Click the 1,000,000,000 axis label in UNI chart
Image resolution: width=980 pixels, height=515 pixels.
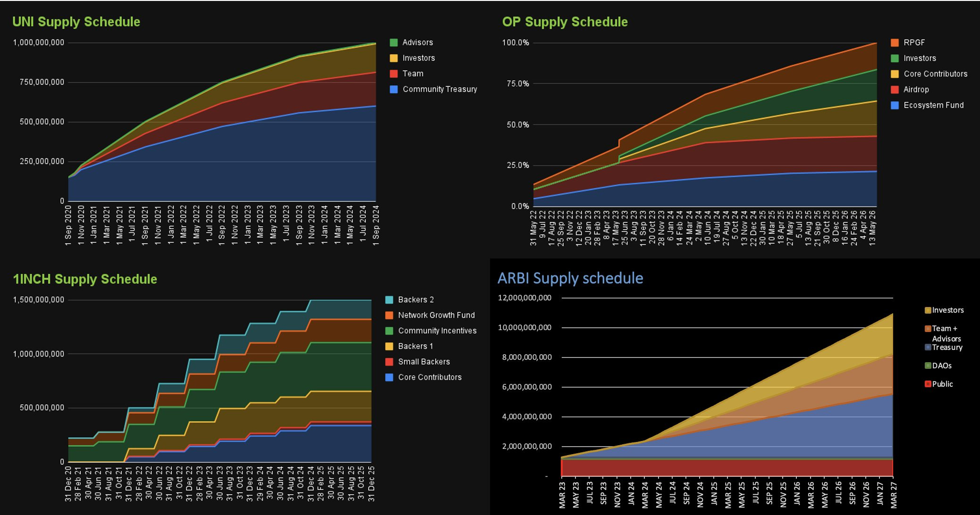tap(39, 42)
